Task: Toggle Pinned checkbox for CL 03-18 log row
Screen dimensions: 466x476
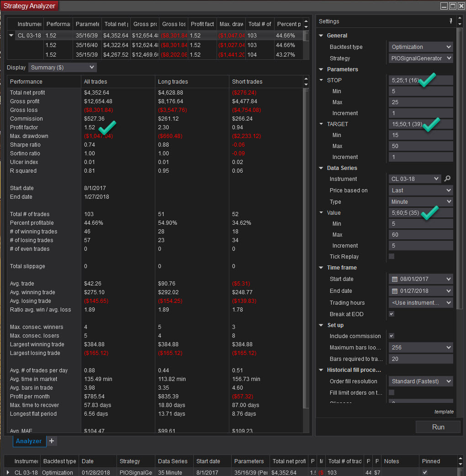Action: click(x=425, y=472)
